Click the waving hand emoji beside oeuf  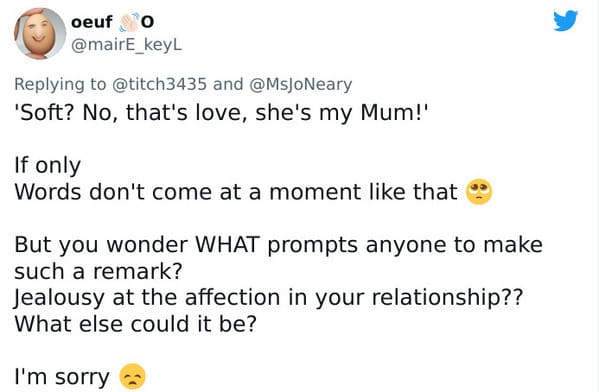[x=128, y=22]
